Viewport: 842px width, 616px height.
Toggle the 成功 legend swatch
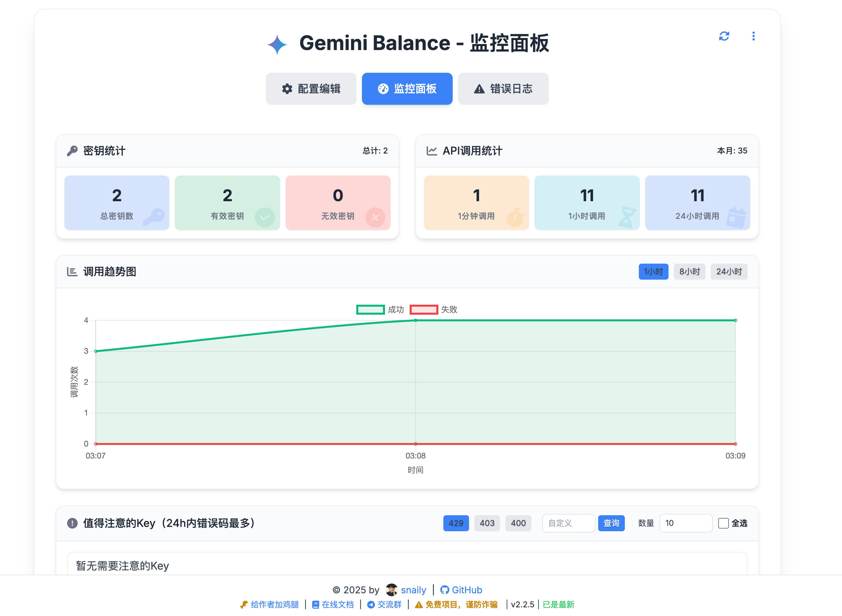(370, 309)
